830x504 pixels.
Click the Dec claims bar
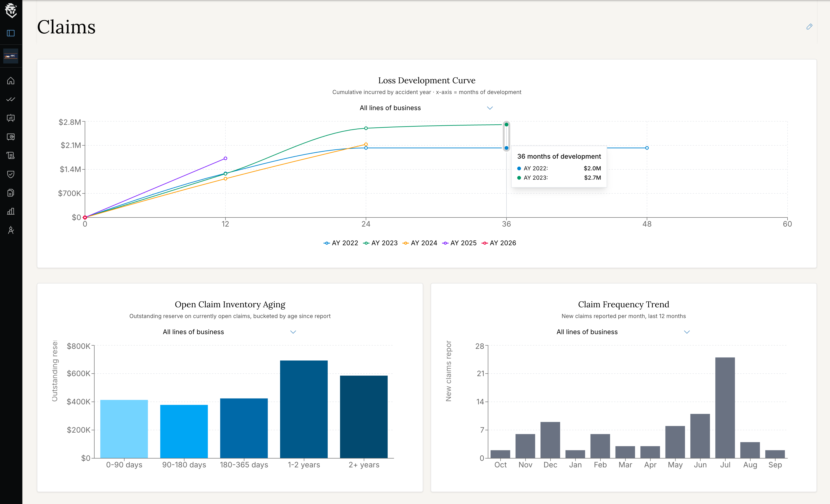[550, 440]
